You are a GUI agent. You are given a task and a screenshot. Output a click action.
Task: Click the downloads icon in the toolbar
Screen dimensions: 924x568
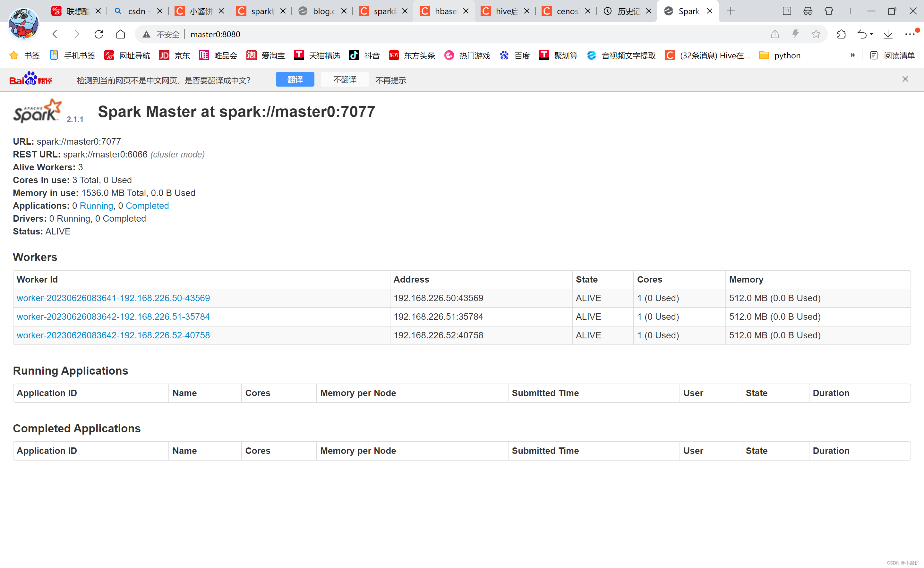(x=887, y=34)
